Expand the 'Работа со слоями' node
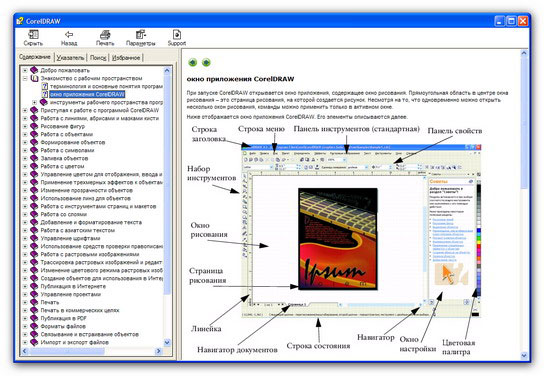 [x=25, y=214]
